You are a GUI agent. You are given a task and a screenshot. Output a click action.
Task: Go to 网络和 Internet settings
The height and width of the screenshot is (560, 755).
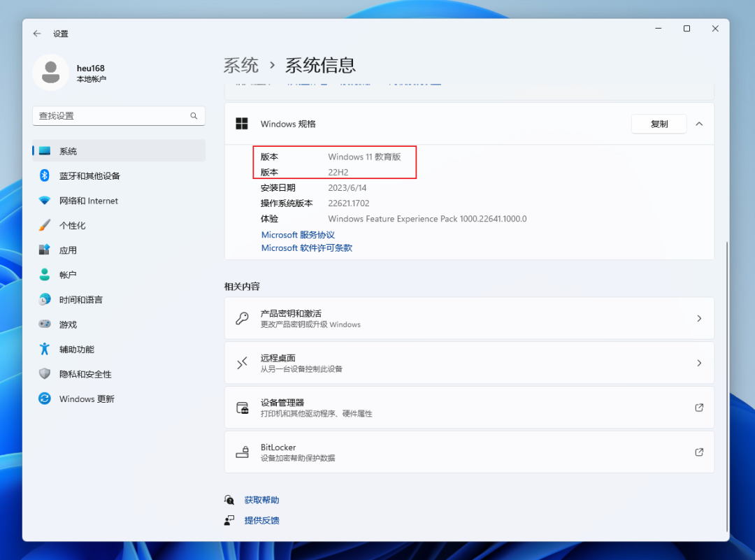(119, 201)
